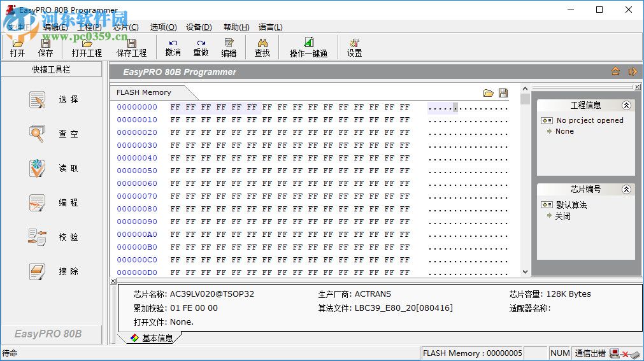Viewport: 644px width, 361px height.
Task: Click the NUM status bar indicator
Action: click(x=560, y=353)
